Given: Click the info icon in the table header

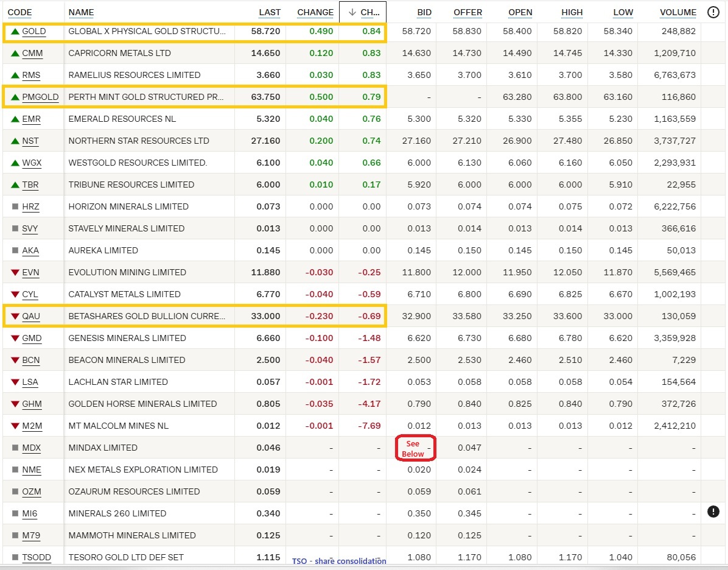Looking at the screenshot, I should 713,12.
